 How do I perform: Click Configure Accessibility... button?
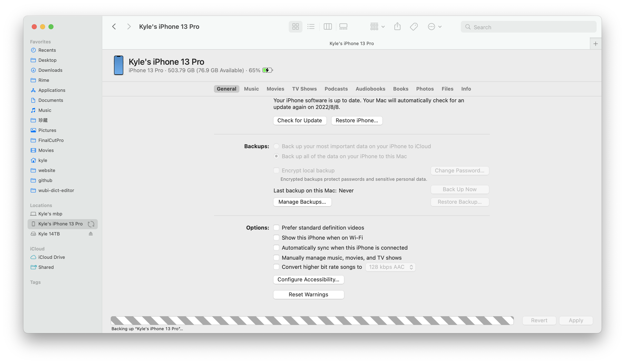[308, 279]
